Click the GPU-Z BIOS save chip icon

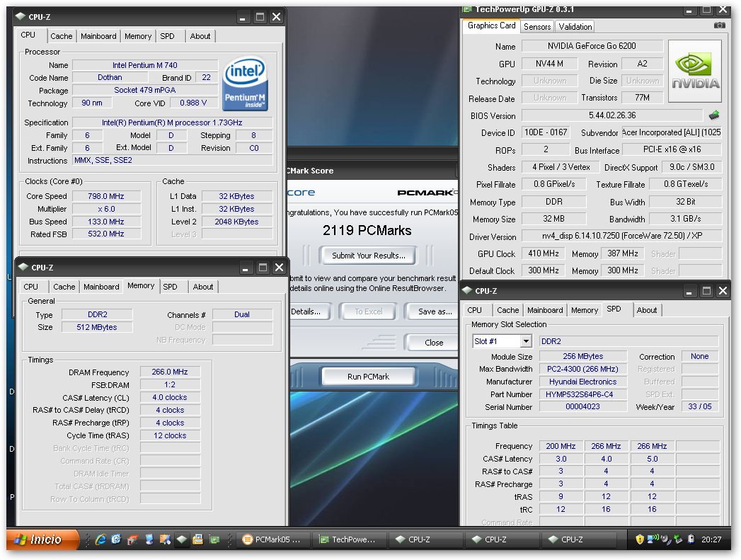[714, 115]
